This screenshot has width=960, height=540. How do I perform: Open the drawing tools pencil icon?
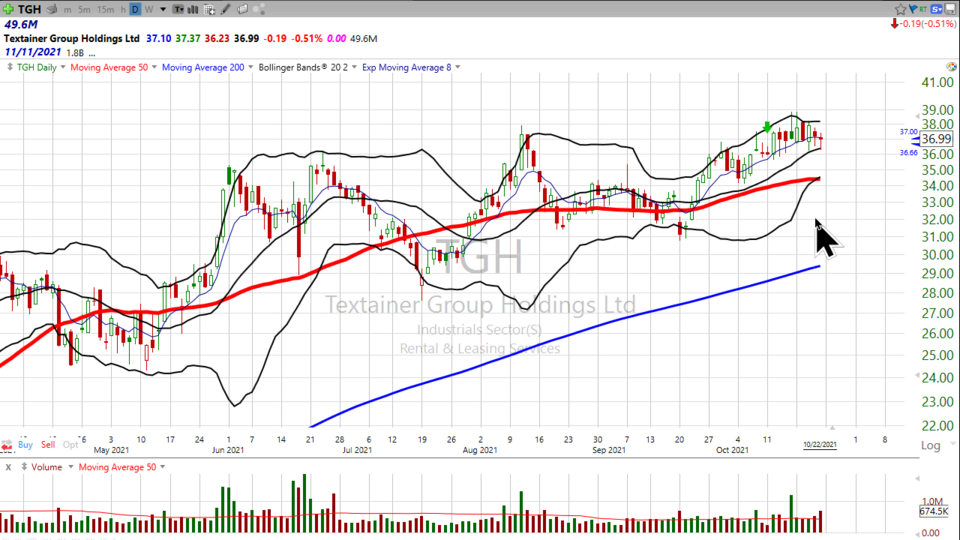(227, 9)
